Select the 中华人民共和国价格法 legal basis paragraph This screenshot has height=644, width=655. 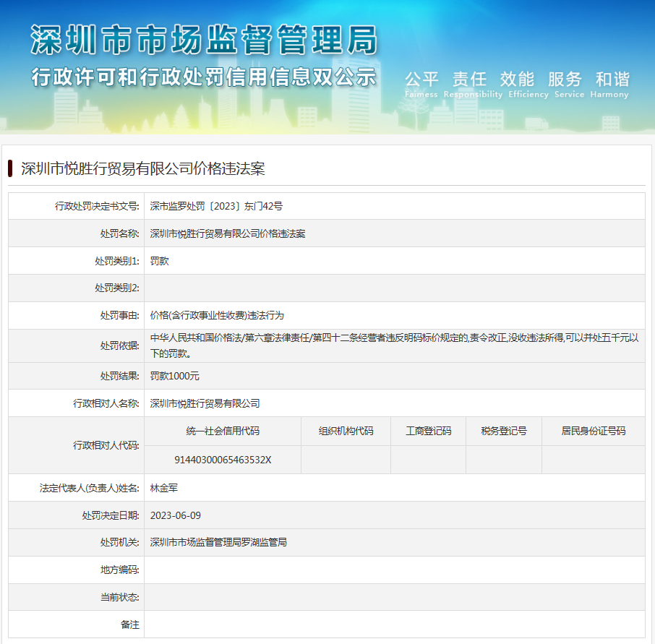(x=394, y=345)
